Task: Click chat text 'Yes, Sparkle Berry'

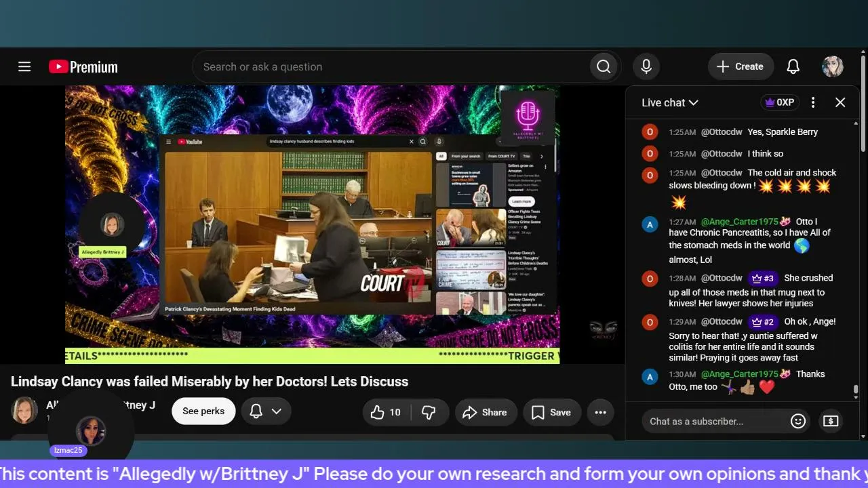Action: click(x=783, y=132)
